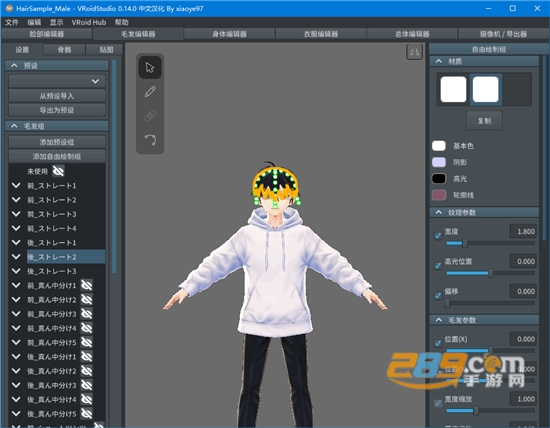Image resolution: width=550 pixels, height=428 pixels.
Task: Switch to the 衣服编辑器 tab
Action: [321, 34]
